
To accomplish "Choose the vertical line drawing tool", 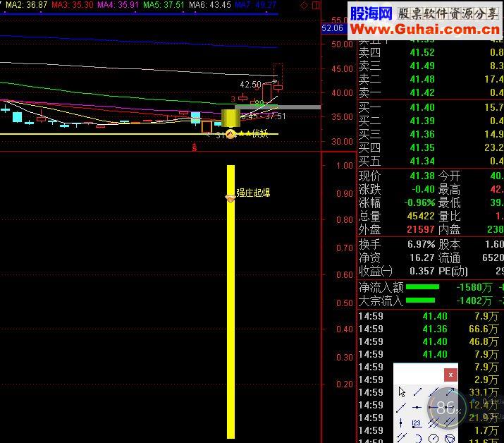I will point(400,423).
